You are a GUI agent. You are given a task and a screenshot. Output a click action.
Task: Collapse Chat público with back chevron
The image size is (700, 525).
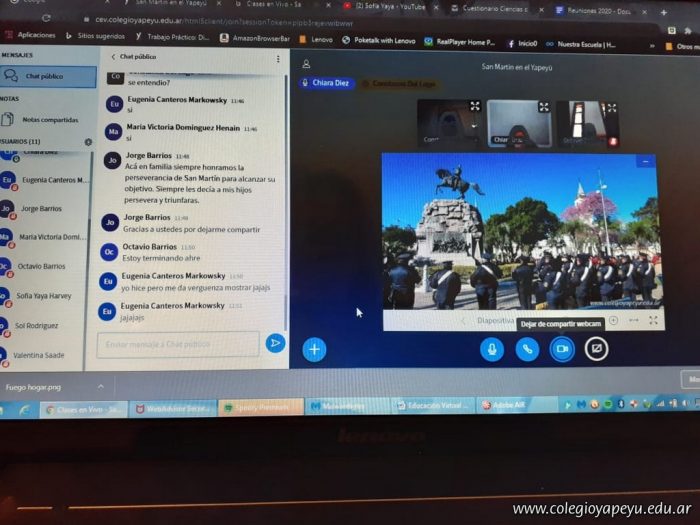(x=113, y=58)
